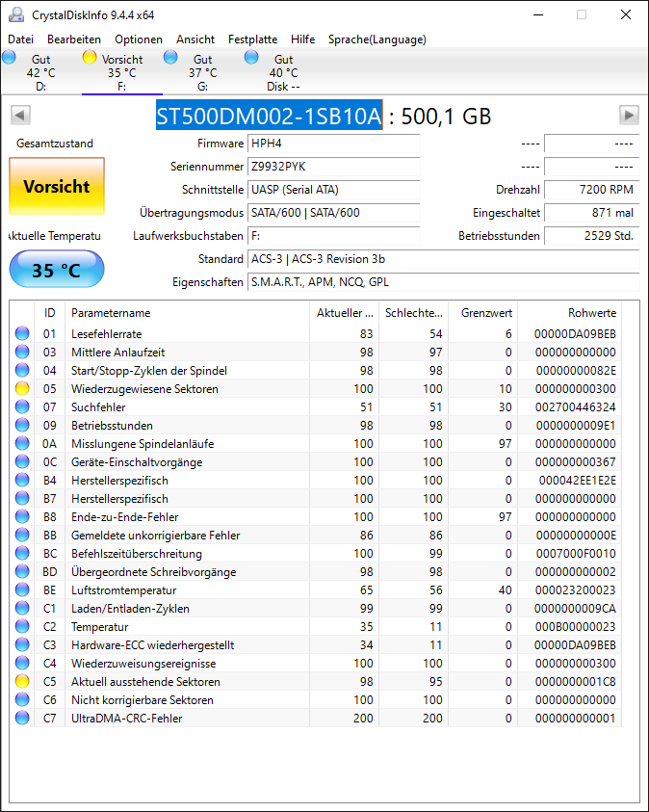Click status orb of Betriebsstunden attribute row
Screen dimensions: 649x812
22,425
